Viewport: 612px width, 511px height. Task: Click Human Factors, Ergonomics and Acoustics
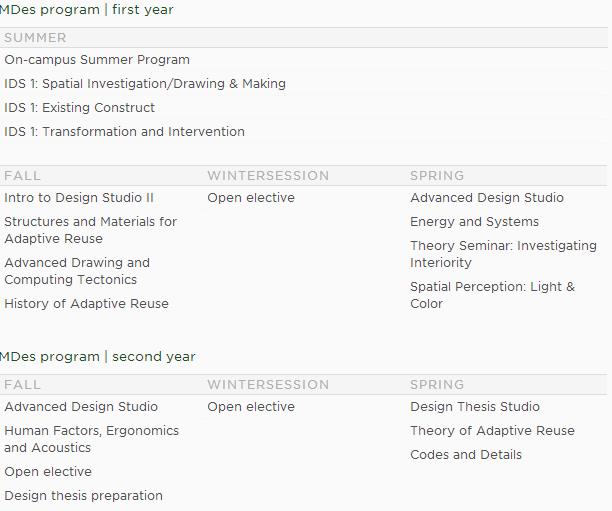(x=91, y=439)
